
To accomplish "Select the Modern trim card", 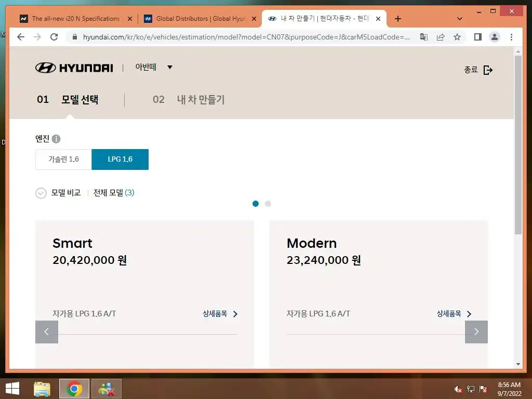I will coord(379,294).
